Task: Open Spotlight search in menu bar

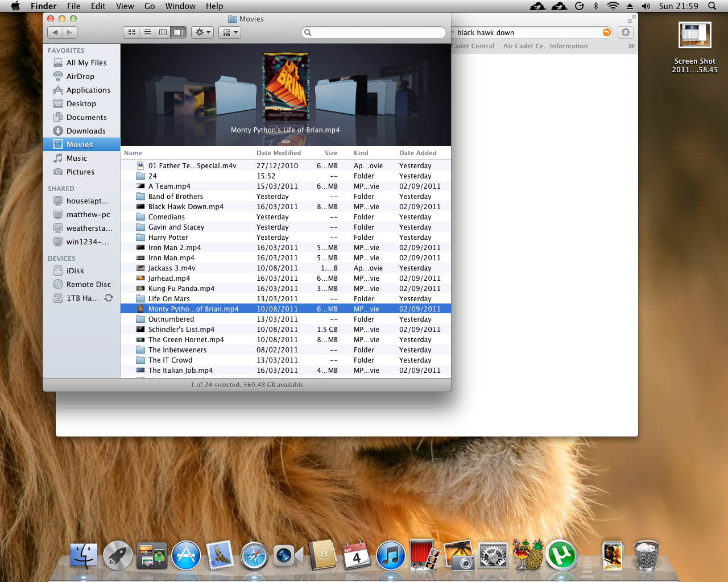Action: [x=712, y=6]
